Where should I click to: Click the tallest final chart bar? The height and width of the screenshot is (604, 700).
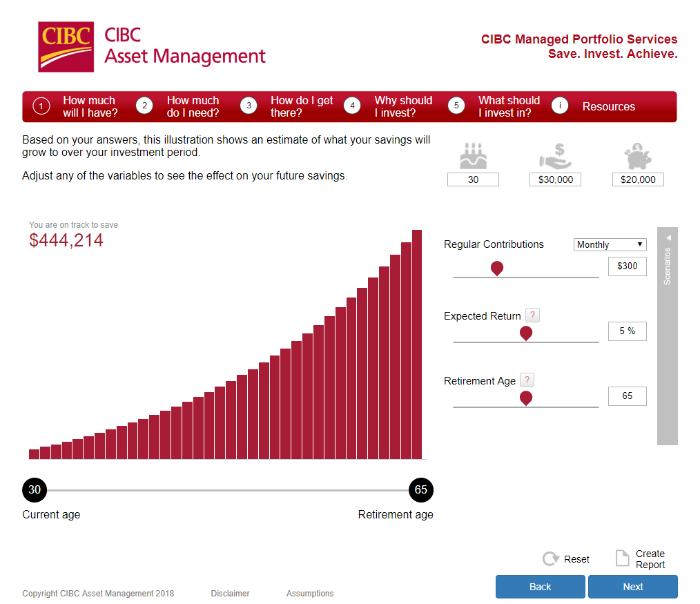point(417,344)
